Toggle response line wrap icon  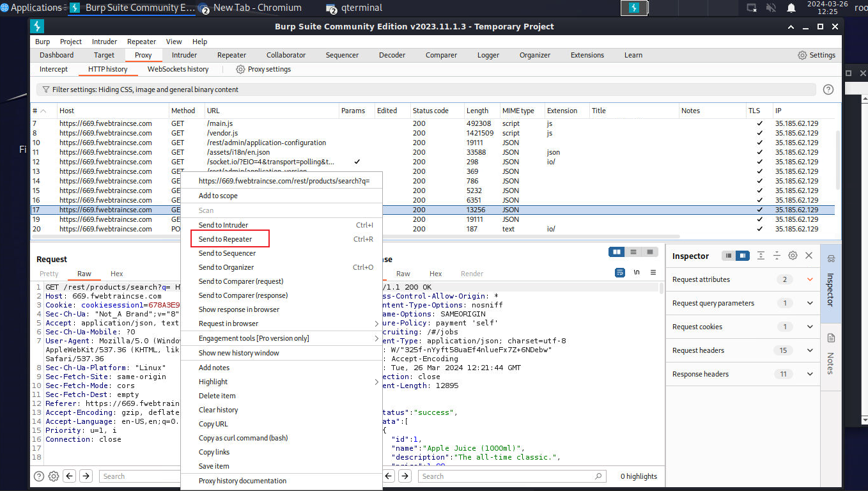620,272
